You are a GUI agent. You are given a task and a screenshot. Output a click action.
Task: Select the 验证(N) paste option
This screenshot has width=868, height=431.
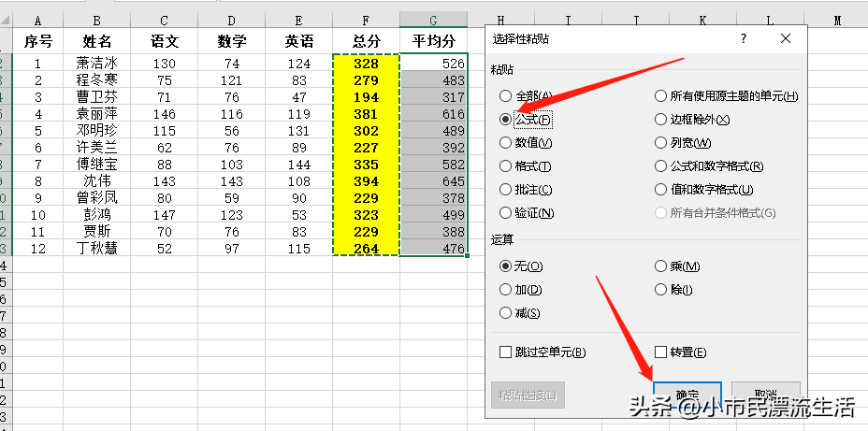505,213
